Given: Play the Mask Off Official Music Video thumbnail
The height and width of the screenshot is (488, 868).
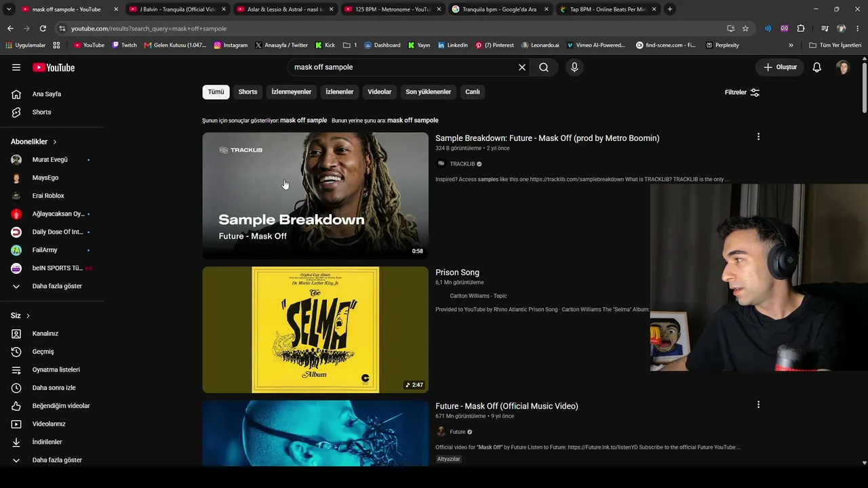Looking at the screenshot, I should coord(315,433).
